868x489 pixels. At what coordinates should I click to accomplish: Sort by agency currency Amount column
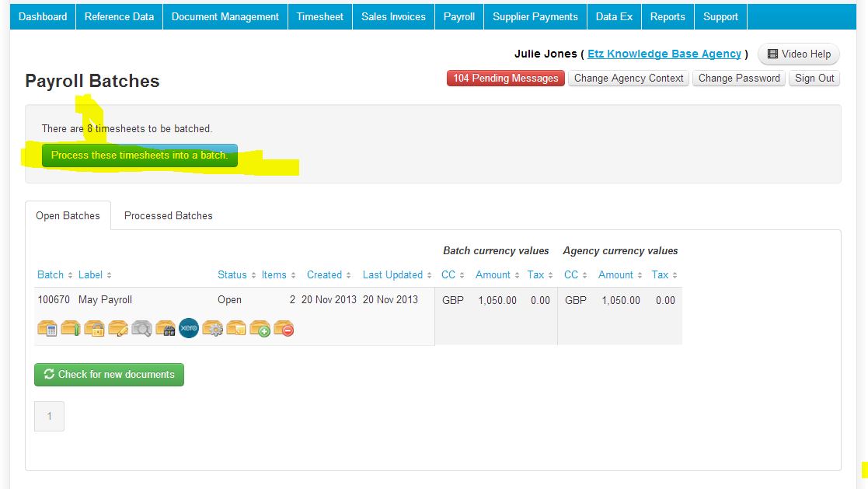(620, 274)
